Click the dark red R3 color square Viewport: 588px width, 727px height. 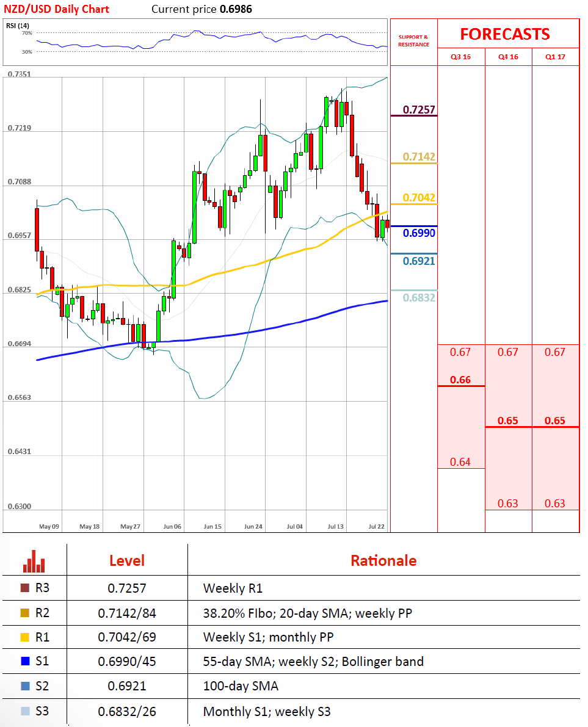24,588
